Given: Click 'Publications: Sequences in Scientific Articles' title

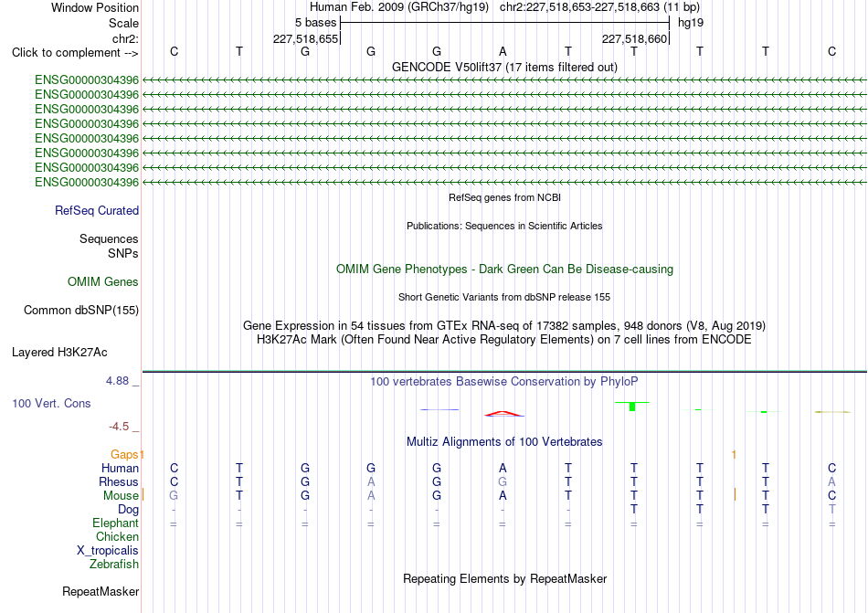Looking at the screenshot, I should pyautogui.click(x=504, y=226).
